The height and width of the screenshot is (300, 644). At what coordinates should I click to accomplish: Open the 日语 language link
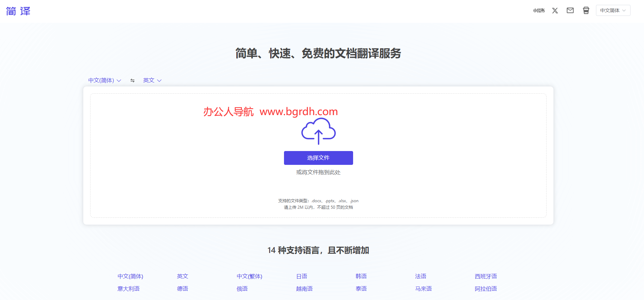coord(302,276)
